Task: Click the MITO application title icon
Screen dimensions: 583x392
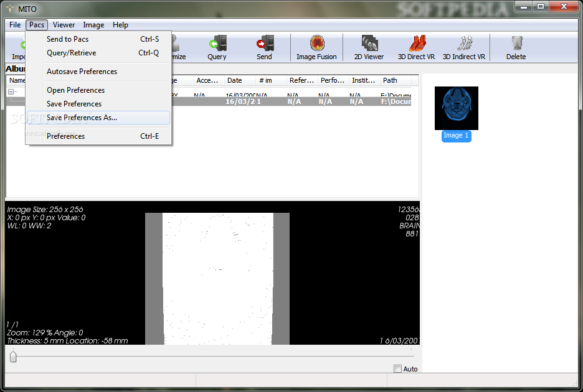Action: [x=10, y=8]
